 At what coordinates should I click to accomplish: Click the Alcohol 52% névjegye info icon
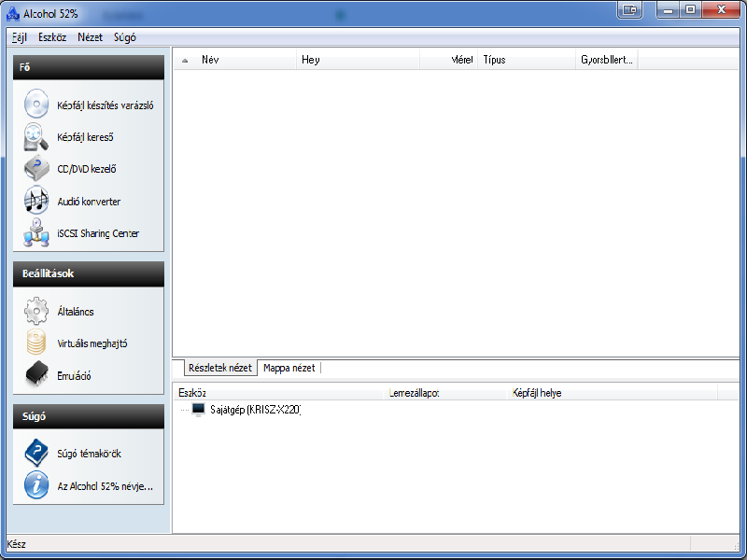pyautogui.click(x=36, y=485)
